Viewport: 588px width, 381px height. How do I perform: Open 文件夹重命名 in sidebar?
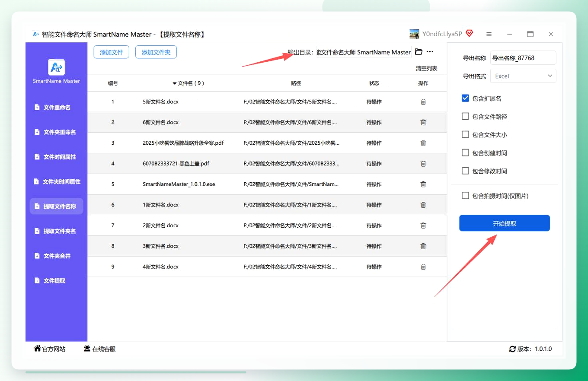[x=56, y=132]
